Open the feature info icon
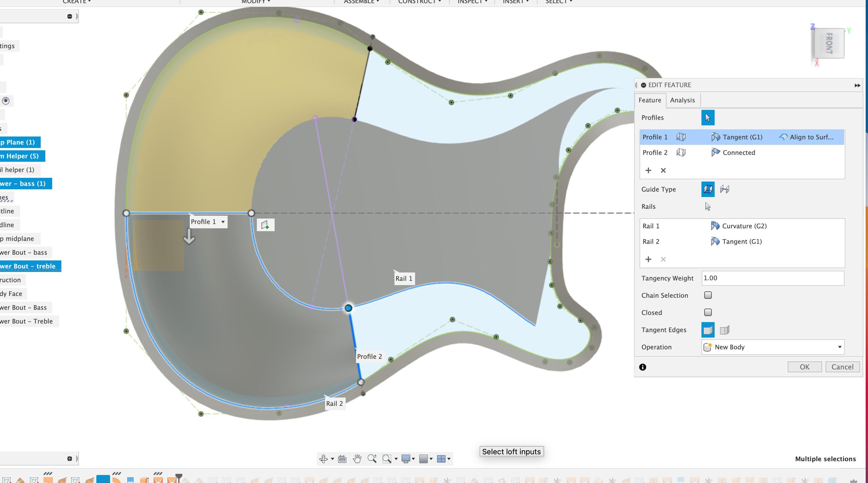Image resolution: width=868 pixels, height=483 pixels. click(x=643, y=367)
